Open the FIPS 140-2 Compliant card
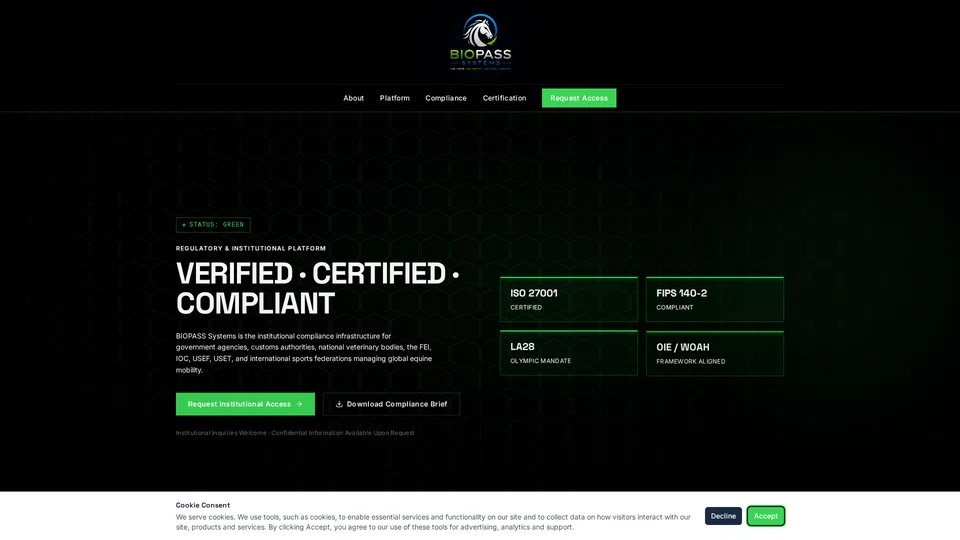The image size is (960, 540). (714, 299)
